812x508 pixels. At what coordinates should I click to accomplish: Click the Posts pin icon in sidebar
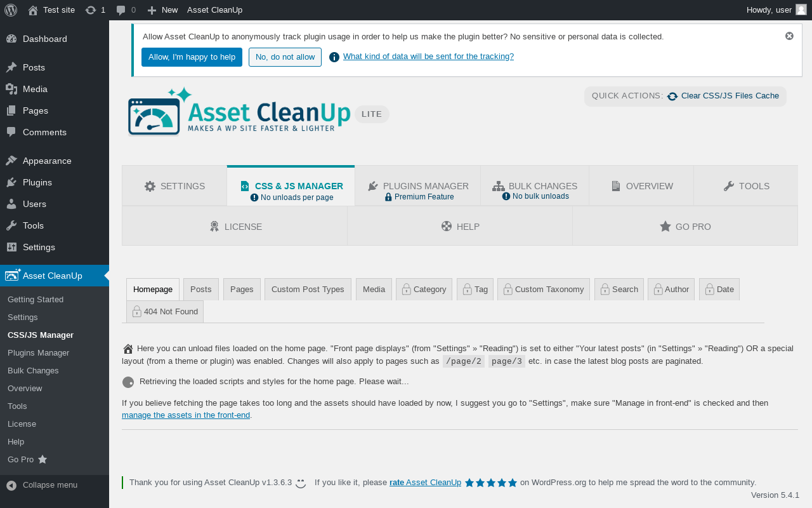(11, 67)
